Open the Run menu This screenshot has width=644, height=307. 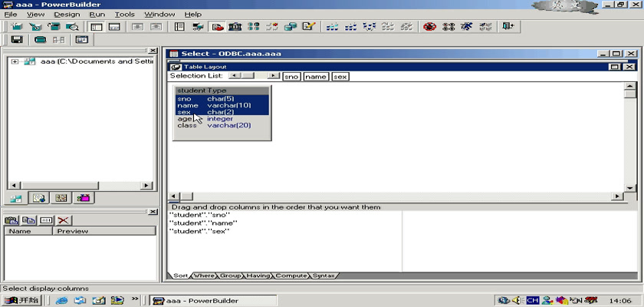click(97, 15)
